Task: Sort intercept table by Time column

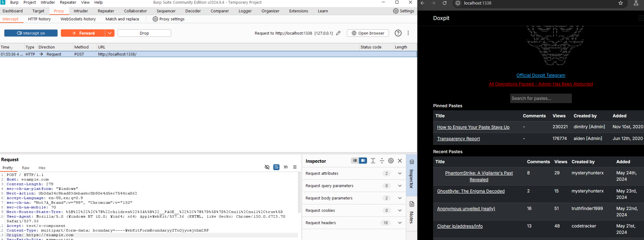Action: [5, 47]
